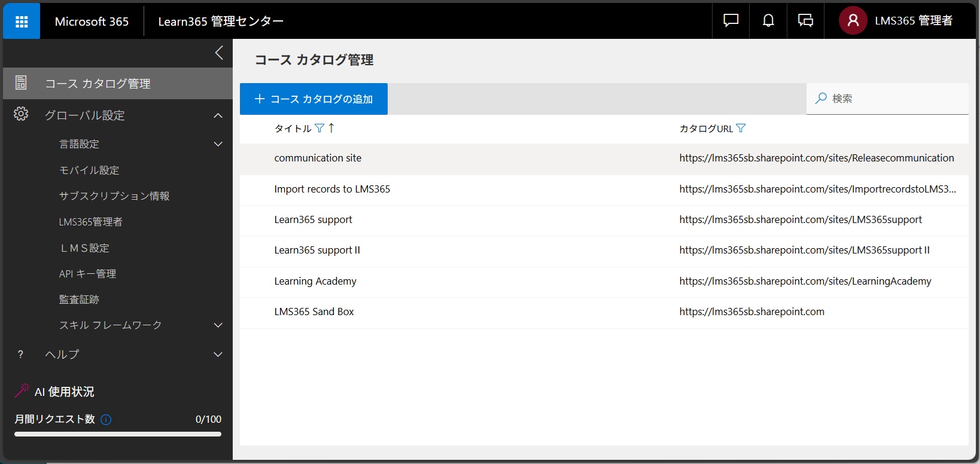Click Microsoft 365 header link

click(x=92, y=22)
